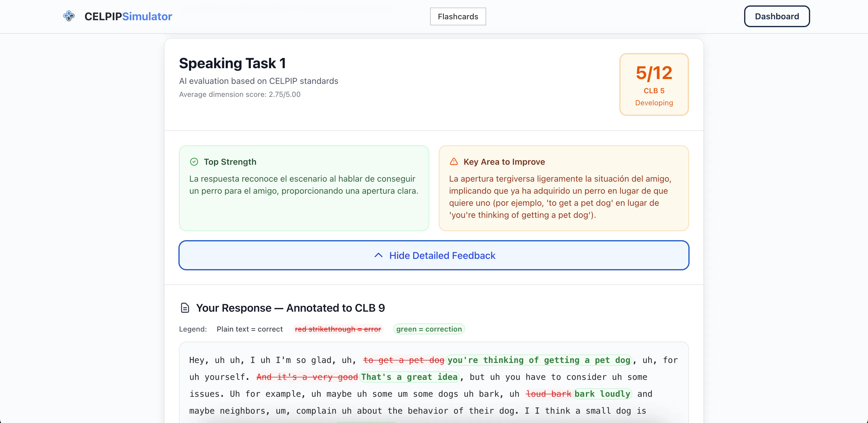This screenshot has height=423, width=868.
Task: Click the chevron-up icon beside Hide Detailed Feedback
Action: click(x=379, y=255)
